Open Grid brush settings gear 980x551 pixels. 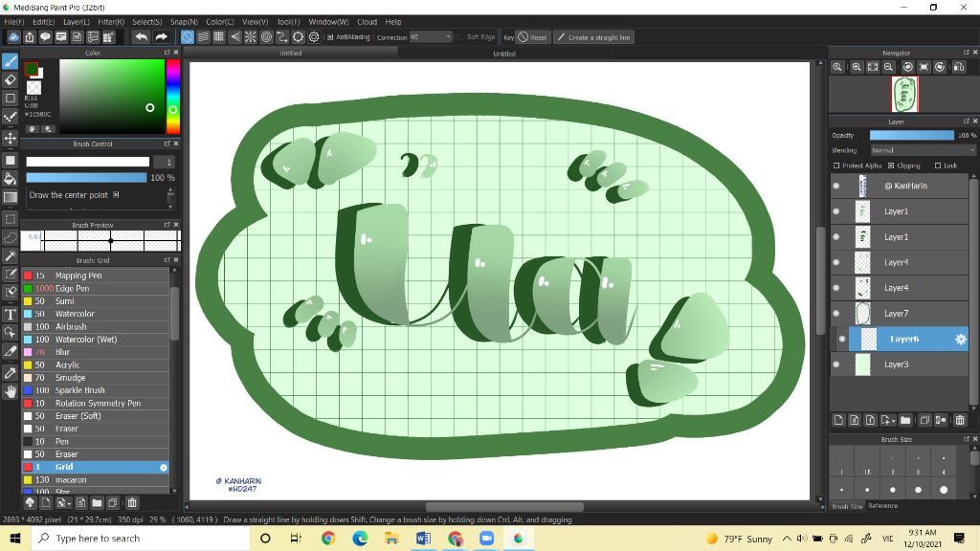pyautogui.click(x=164, y=467)
